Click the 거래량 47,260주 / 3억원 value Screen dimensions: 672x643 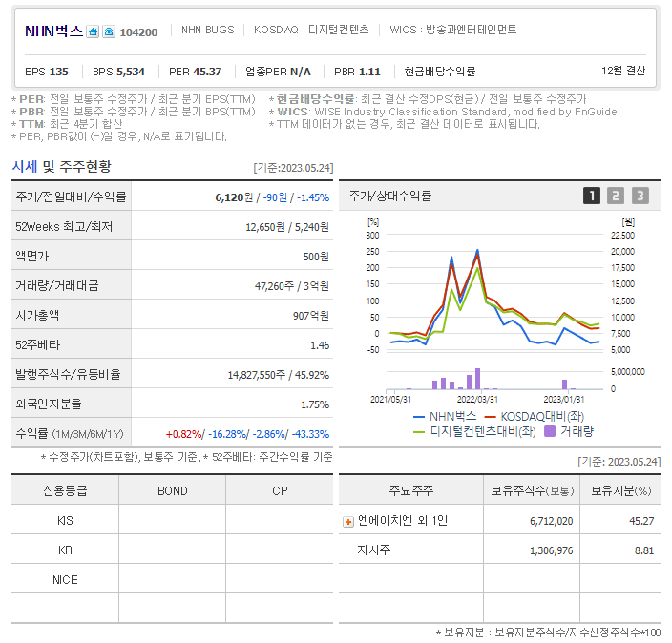292,286
